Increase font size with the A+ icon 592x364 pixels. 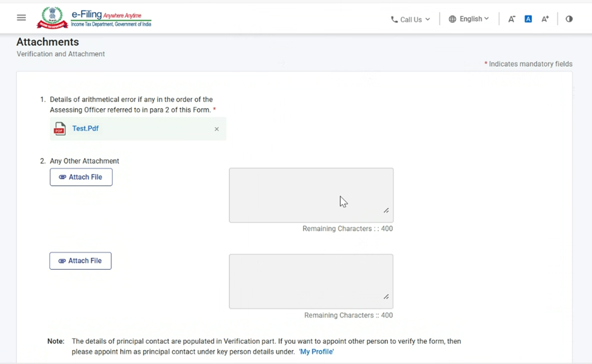545,19
